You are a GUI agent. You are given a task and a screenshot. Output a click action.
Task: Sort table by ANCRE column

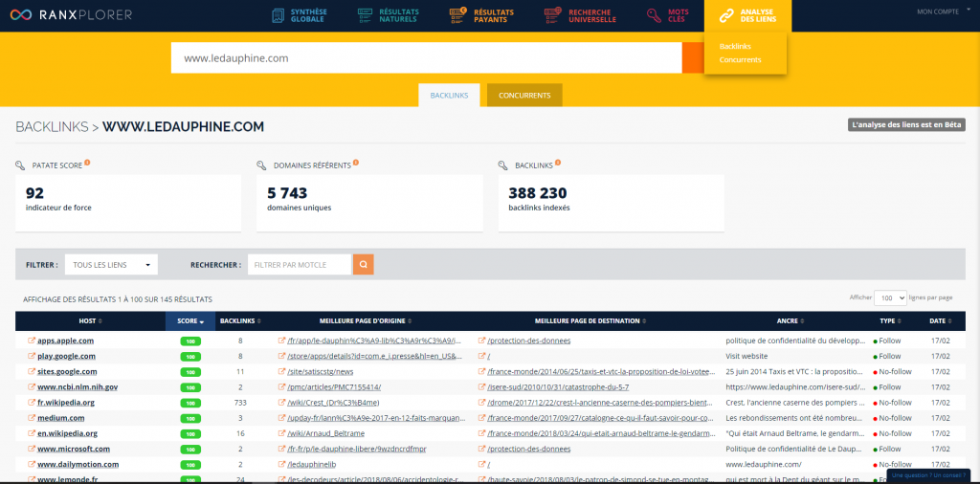pyautogui.click(x=790, y=321)
